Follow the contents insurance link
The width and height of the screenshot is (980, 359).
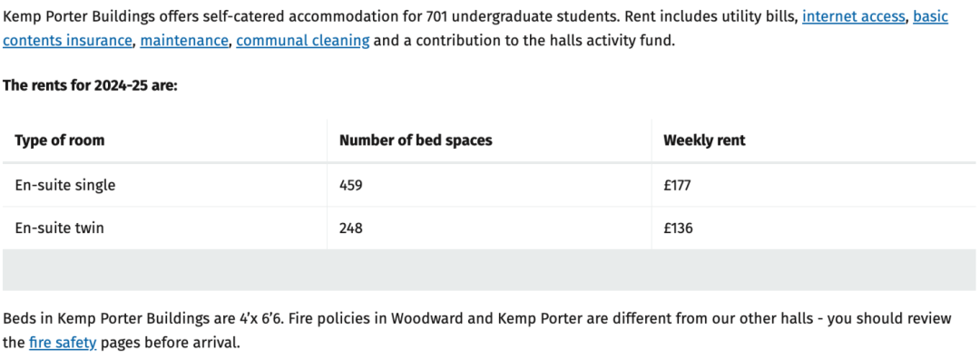pyautogui.click(x=67, y=41)
